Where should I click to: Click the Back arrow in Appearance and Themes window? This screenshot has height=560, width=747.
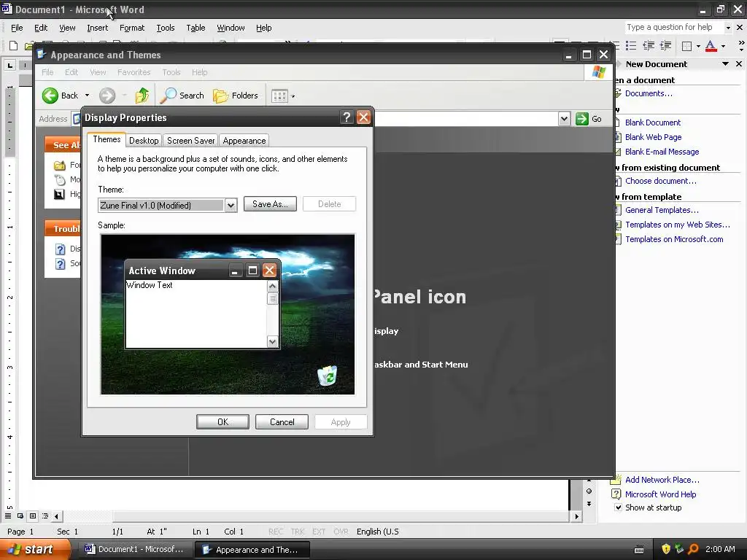tap(50, 96)
